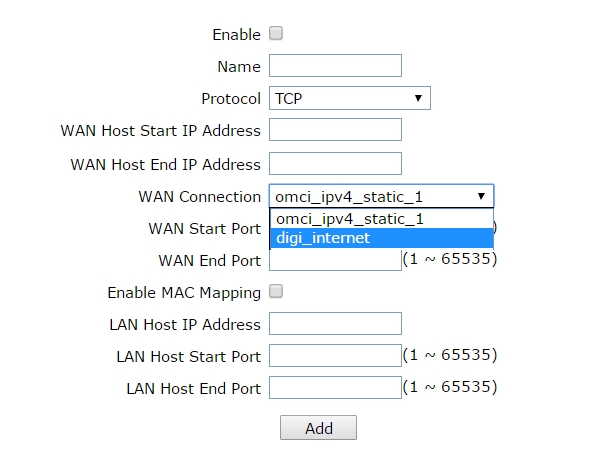Collapse the WAN Connection dropdown
This screenshot has width=605, height=453.
(x=381, y=196)
